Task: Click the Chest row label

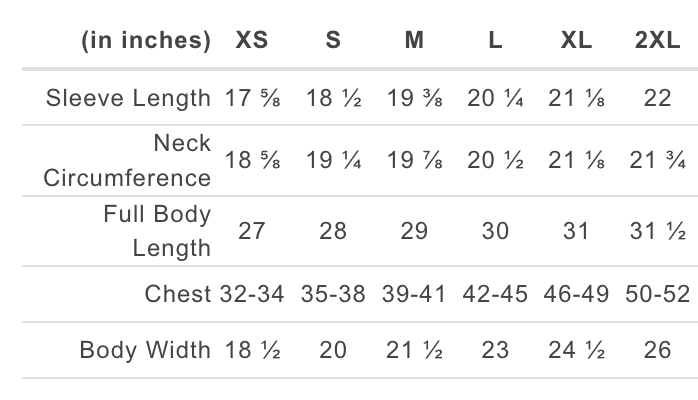Action: point(178,294)
